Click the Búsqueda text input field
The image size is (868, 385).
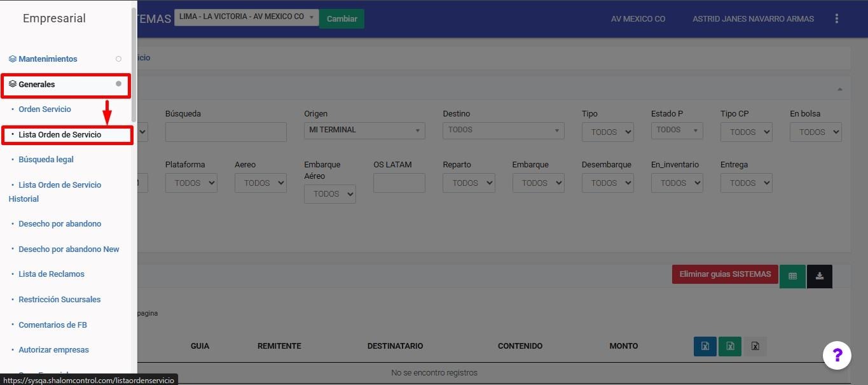click(x=226, y=132)
